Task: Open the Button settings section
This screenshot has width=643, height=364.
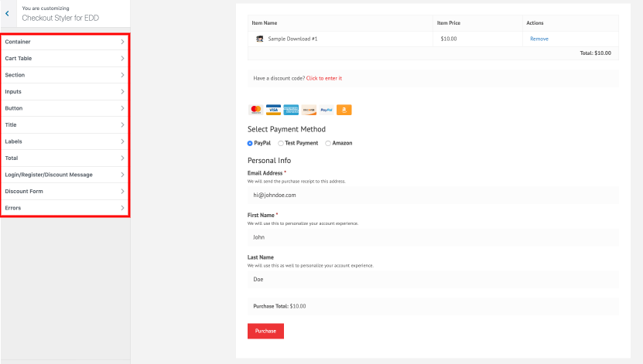Action: [x=65, y=108]
